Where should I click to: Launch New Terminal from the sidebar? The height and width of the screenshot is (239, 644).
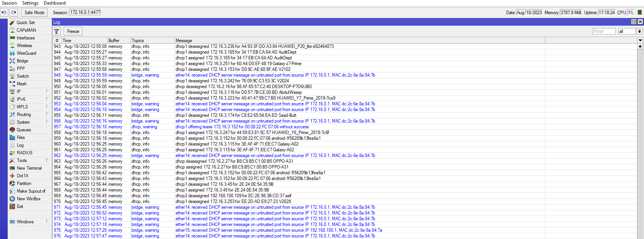pyautogui.click(x=29, y=168)
